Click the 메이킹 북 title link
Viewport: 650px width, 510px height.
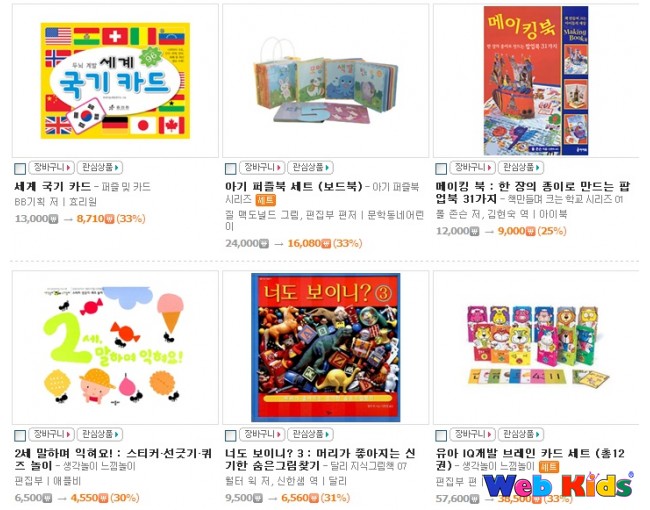pos(533,193)
